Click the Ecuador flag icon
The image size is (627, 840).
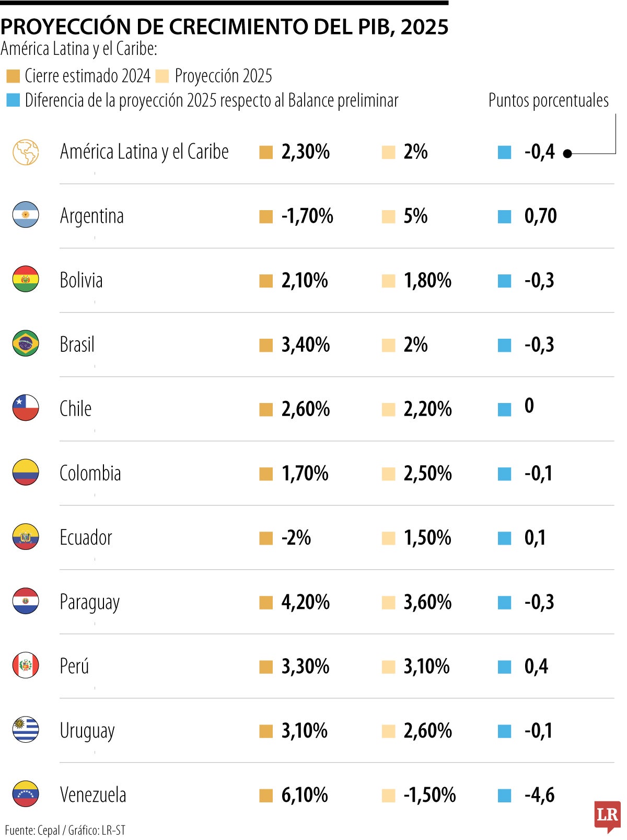click(x=26, y=536)
